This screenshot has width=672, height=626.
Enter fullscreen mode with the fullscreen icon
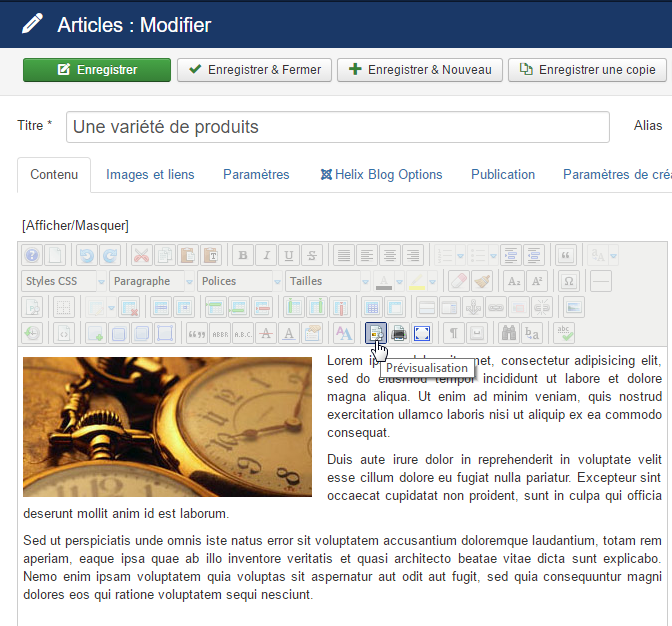[x=422, y=333]
